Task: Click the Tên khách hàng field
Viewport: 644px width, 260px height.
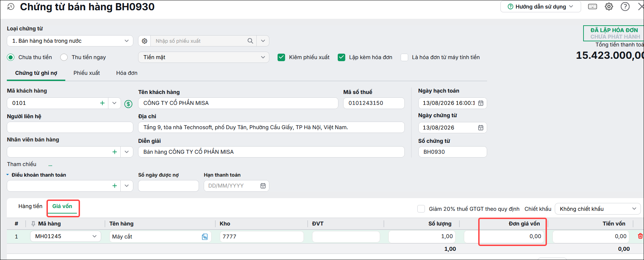Action: (238, 103)
